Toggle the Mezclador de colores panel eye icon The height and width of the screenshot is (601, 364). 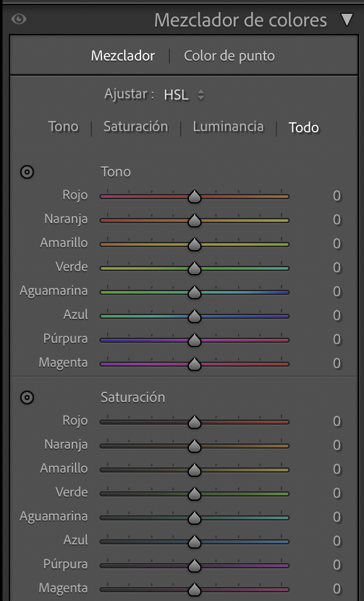(19, 19)
